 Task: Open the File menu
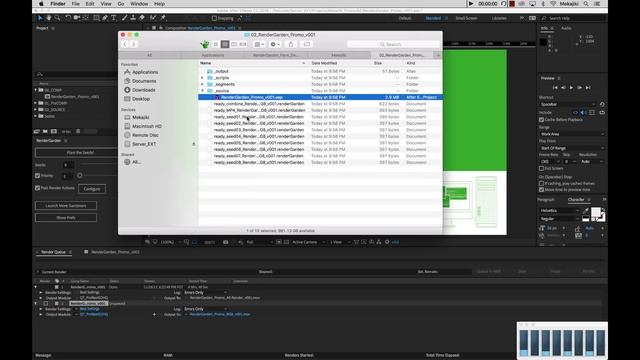(x=76, y=4)
